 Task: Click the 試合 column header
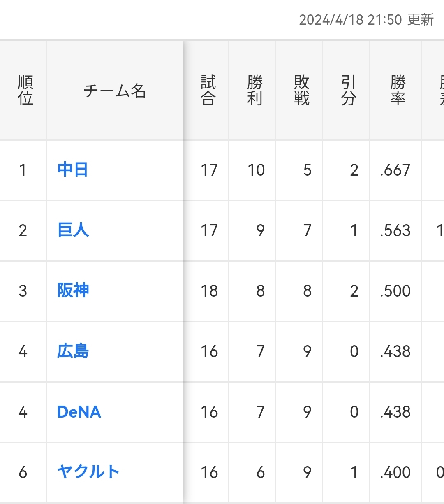pyautogui.click(x=208, y=91)
